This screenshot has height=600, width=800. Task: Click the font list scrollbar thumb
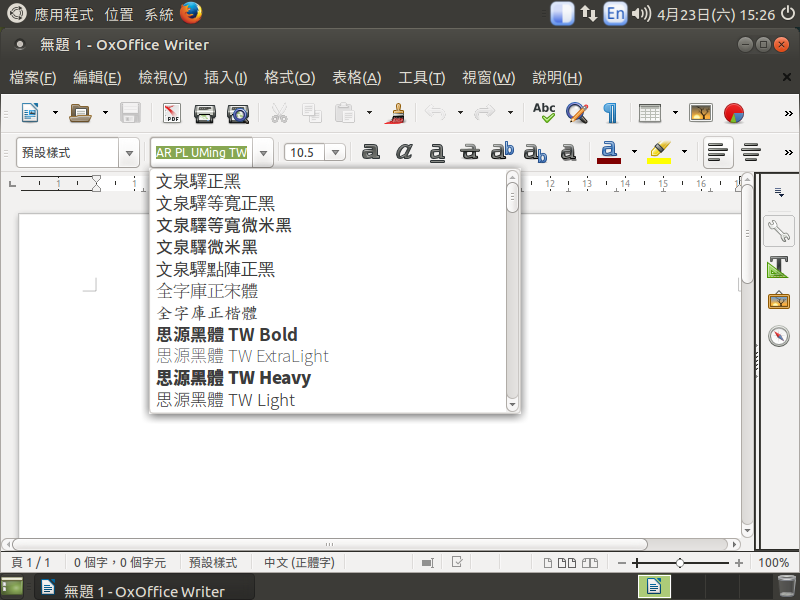512,196
